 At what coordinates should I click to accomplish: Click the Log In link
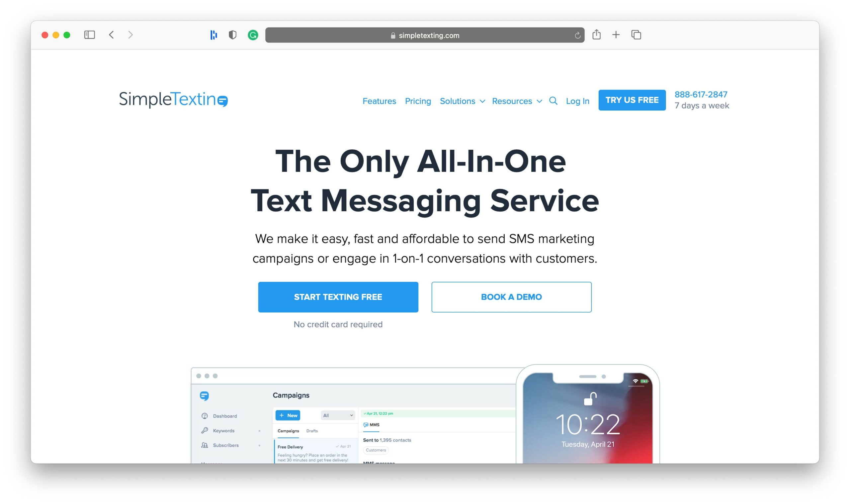pos(577,100)
